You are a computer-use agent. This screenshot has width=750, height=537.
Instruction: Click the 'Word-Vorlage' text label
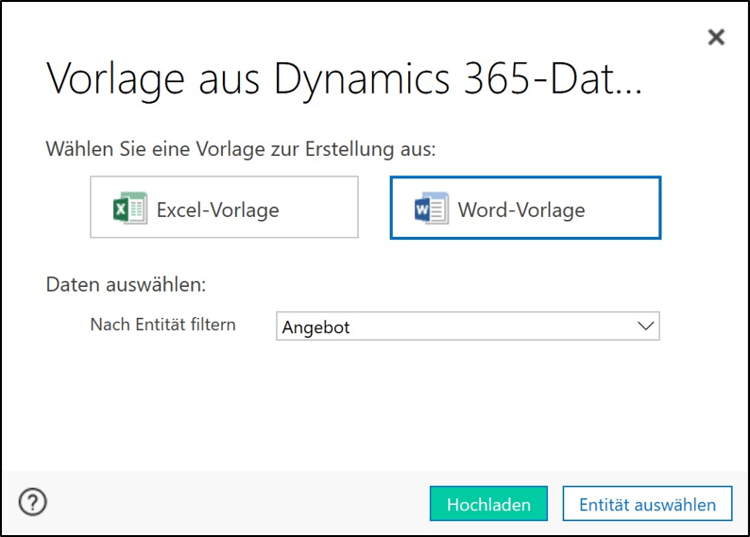(520, 210)
